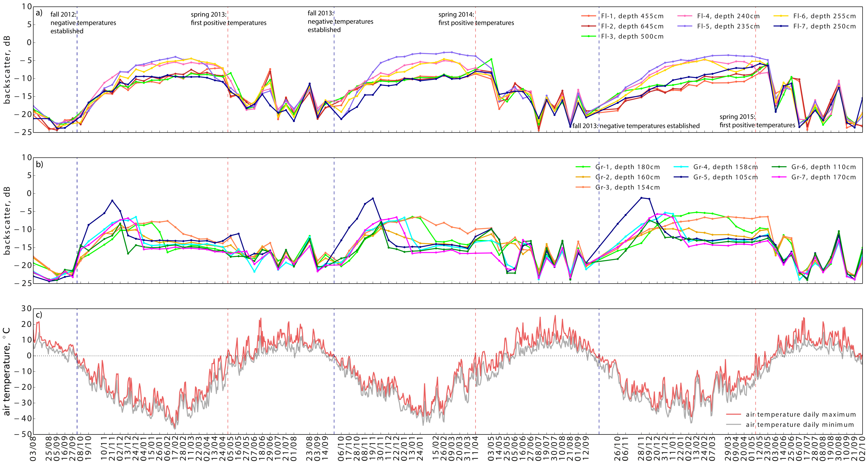
Task: Click the 'air temperature daily minimum' legend label
Action: [800, 424]
